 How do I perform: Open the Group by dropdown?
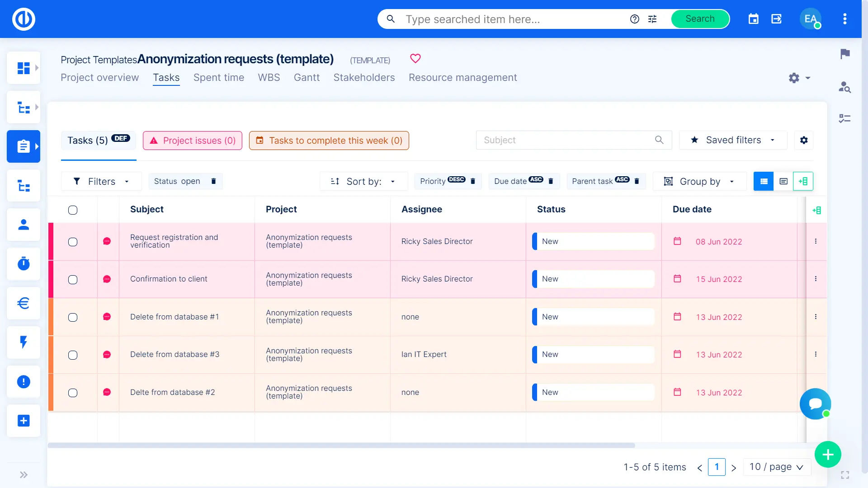699,181
